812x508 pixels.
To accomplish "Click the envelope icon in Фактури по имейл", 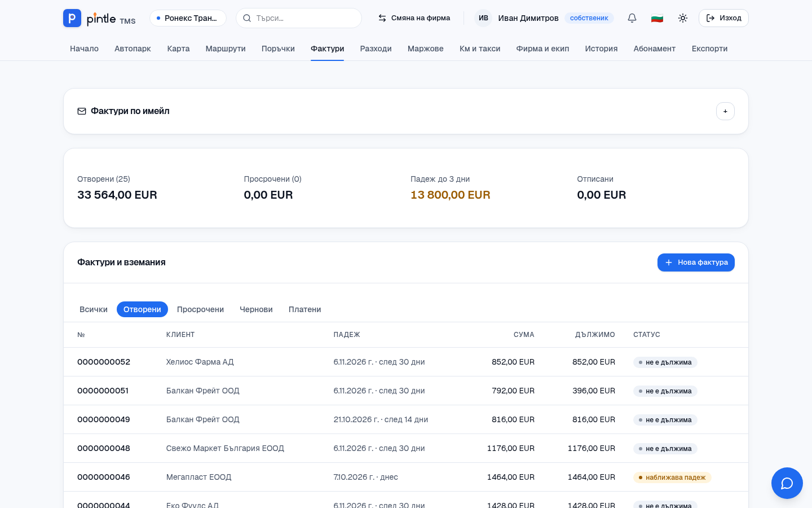I will pyautogui.click(x=82, y=111).
